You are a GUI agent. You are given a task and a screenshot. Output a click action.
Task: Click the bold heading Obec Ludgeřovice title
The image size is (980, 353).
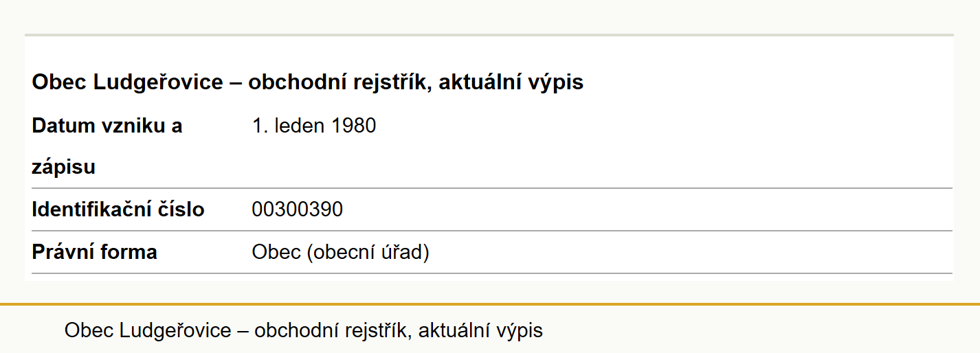307,82
